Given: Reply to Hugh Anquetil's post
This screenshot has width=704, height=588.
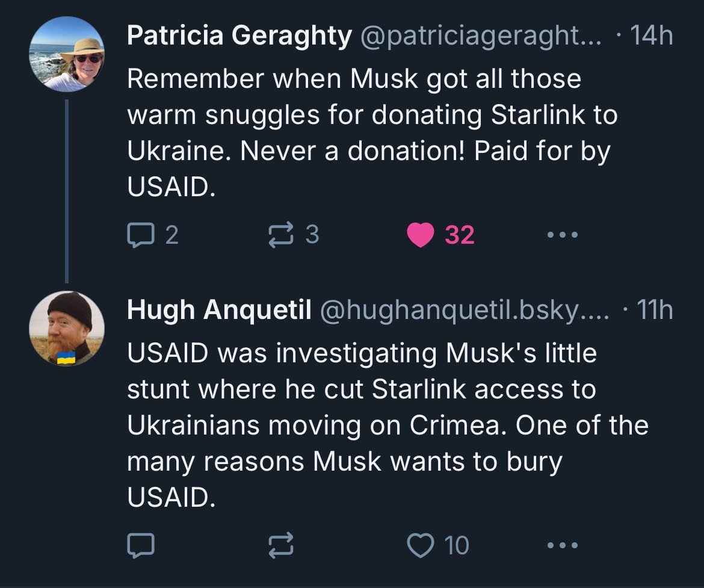Looking at the screenshot, I should click(x=140, y=545).
